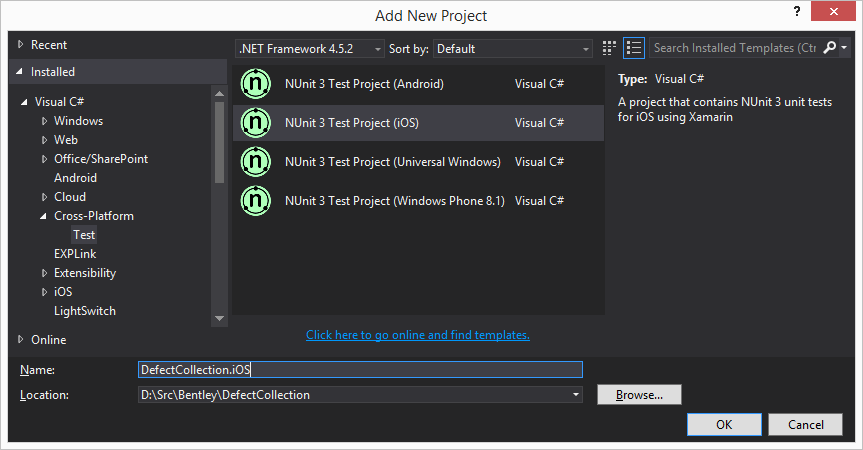Expand the Extensibility node
The image size is (863, 450).
pyautogui.click(x=45, y=273)
